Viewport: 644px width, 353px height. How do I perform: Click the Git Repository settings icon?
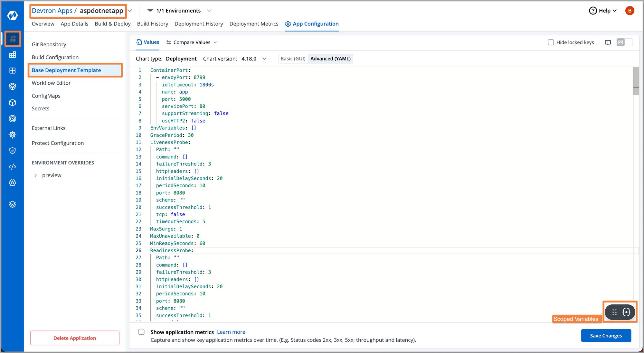[x=49, y=44]
